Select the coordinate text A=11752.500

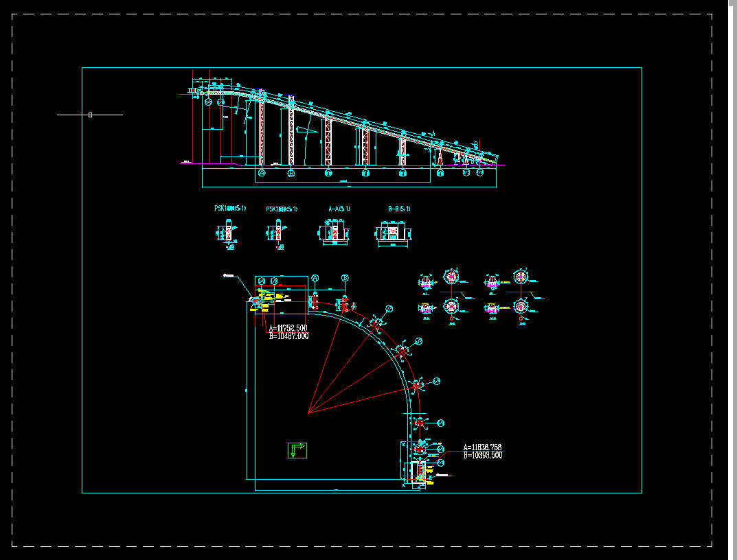287,328
